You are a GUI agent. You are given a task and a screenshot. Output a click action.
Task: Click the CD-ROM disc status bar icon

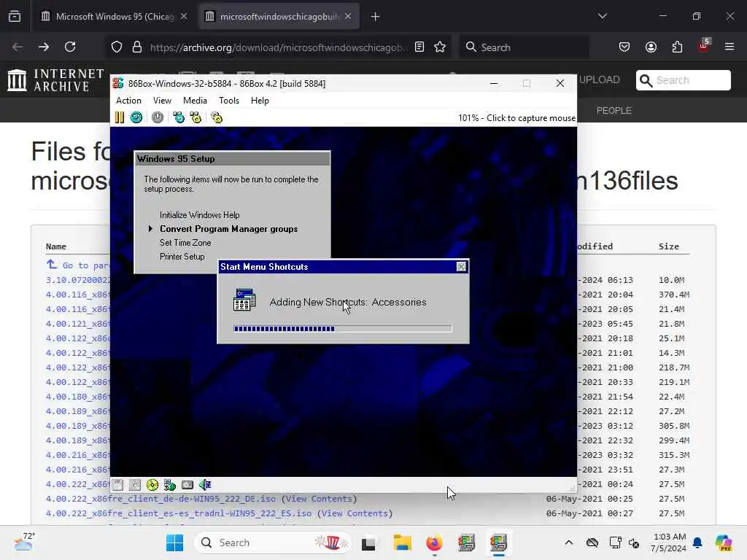tap(152, 485)
